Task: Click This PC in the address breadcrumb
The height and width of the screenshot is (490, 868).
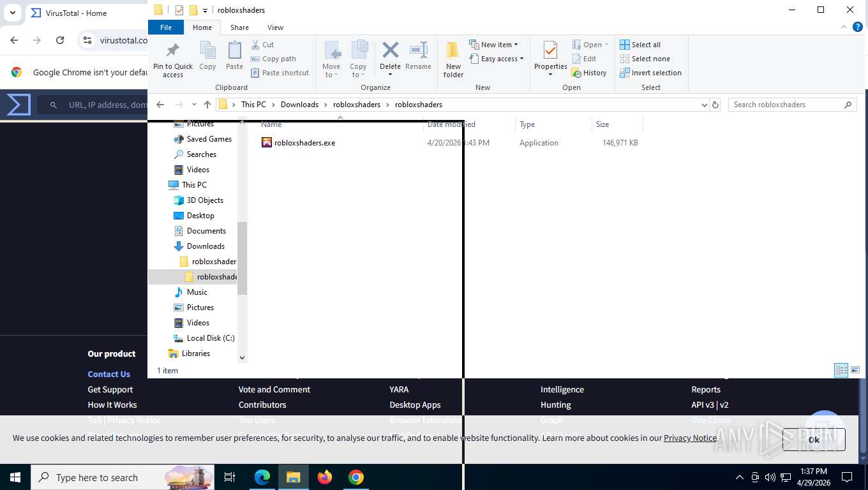Action: (253, 105)
